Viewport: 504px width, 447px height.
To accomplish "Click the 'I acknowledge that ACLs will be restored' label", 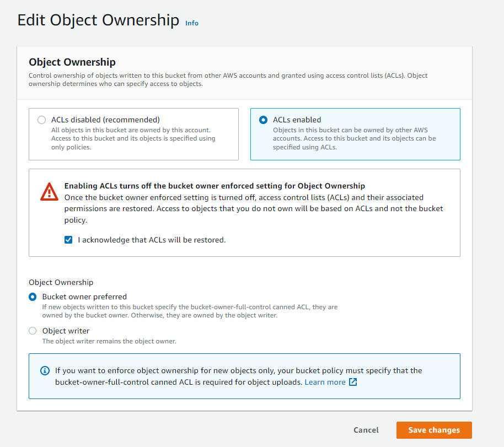I will [x=152, y=240].
